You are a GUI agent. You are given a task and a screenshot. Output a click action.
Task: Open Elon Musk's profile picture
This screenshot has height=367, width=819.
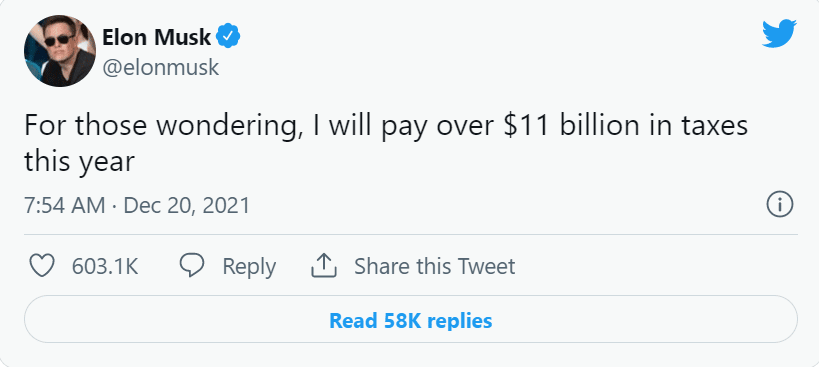[60, 51]
